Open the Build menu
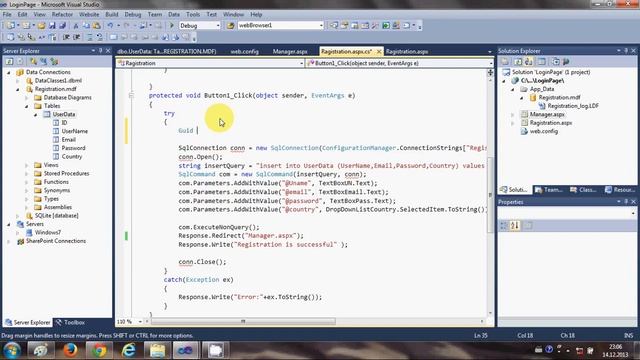The image size is (640, 360). (x=111, y=14)
